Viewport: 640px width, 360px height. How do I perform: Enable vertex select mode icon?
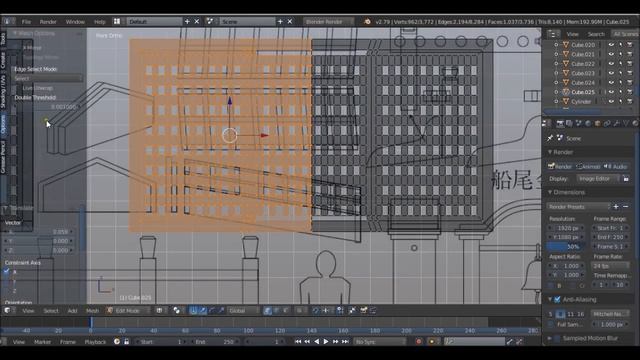pyautogui.click(x=267, y=311)
